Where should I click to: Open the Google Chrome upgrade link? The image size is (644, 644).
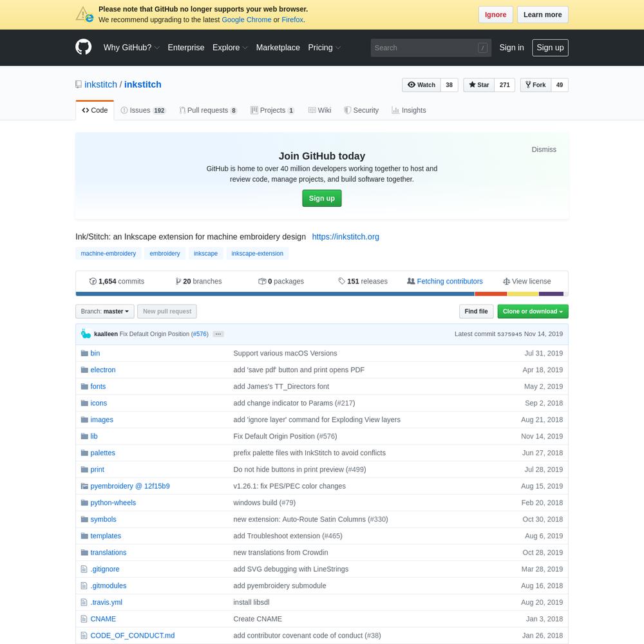tap(247, 20)
